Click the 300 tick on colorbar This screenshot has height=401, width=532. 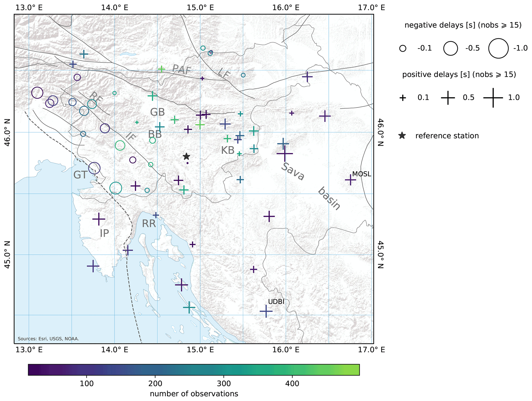tap(223, 384)
